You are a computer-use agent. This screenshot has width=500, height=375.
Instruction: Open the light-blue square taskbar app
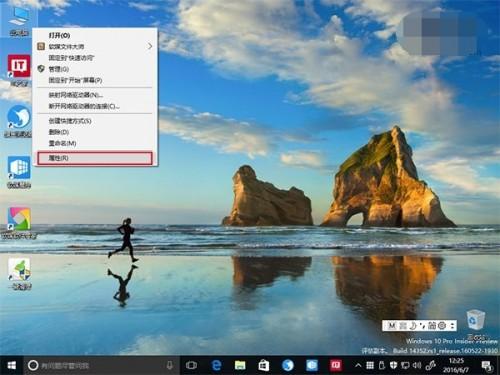tap(312, 366)
